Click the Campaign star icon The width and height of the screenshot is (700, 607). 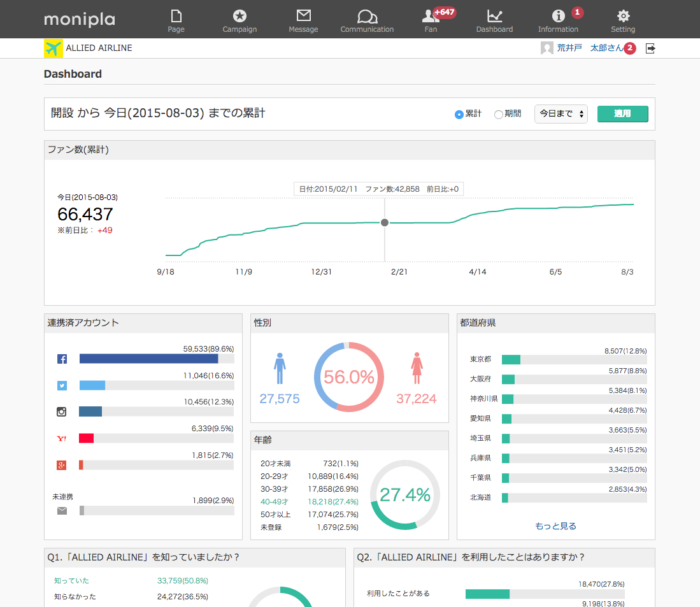click(239, 16)
